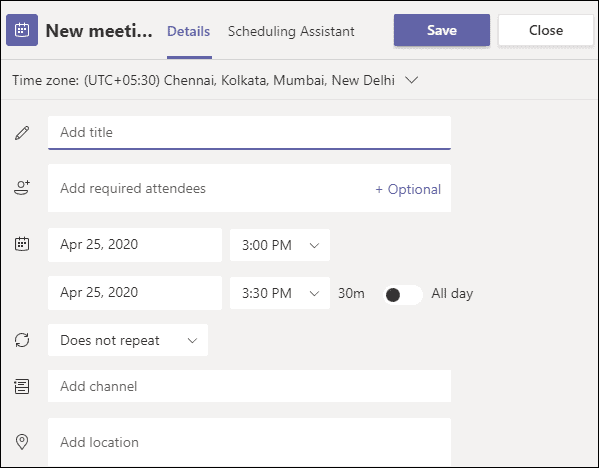The image size is (599, 468).
Task: Switch to the Scheduling Assistant tab
Action: click(x=291, y=31)
